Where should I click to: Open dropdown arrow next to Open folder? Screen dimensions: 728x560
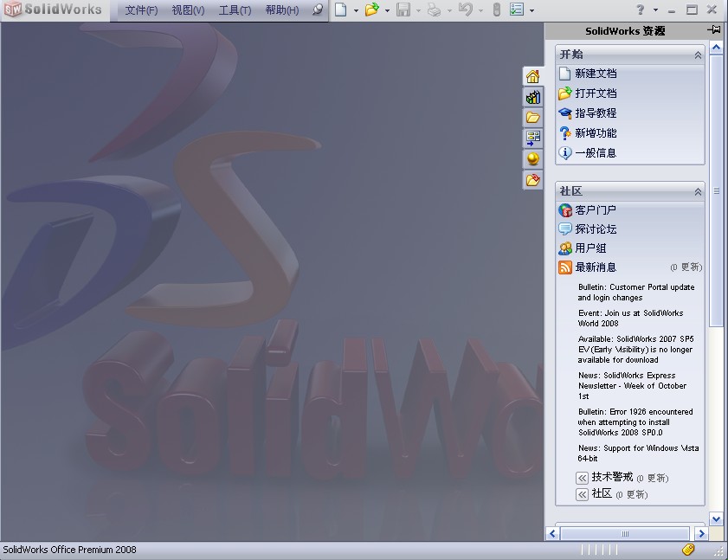pos(387,10)
